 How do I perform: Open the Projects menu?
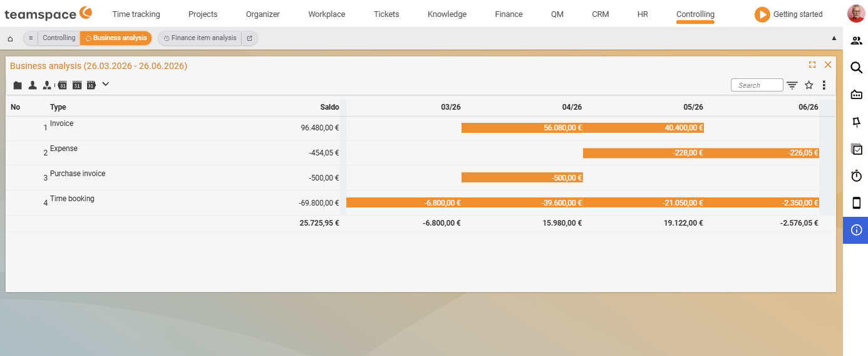pyautogui.click(x=203, y=14)
